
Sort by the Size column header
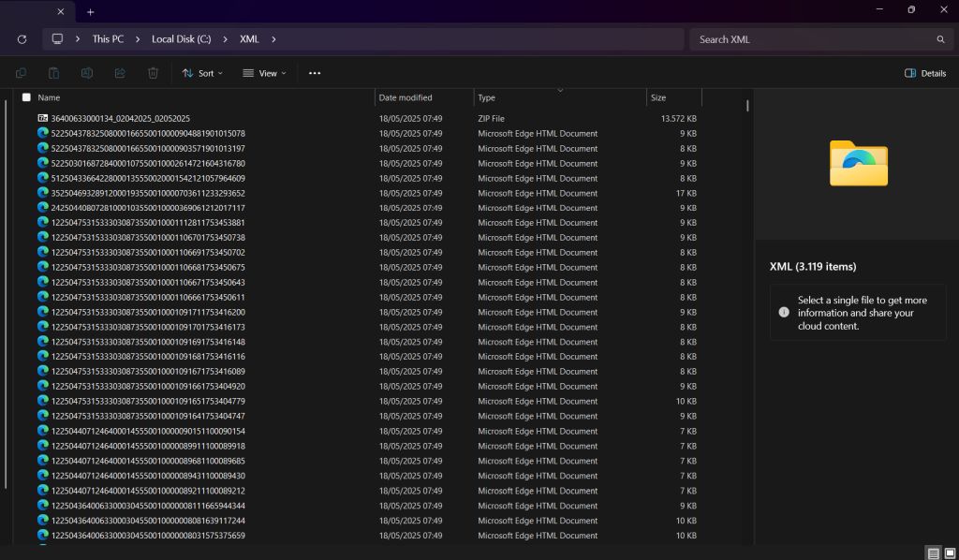pos(658,97)
